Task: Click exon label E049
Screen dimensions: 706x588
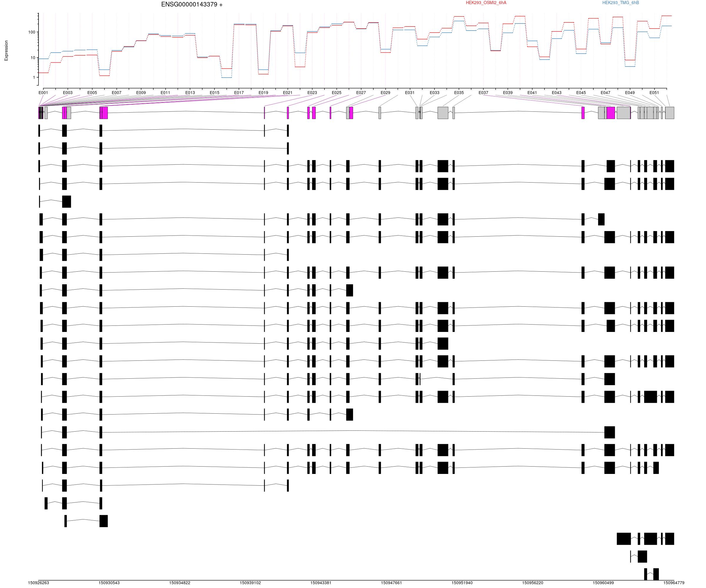Action: [x=630, y=93]
